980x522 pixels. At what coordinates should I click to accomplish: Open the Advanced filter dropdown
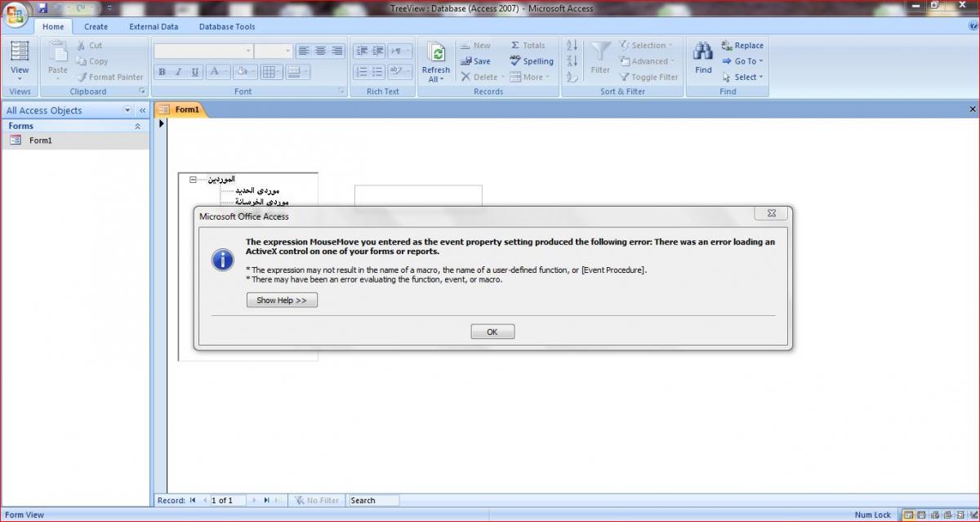click(x=647, y=61)
